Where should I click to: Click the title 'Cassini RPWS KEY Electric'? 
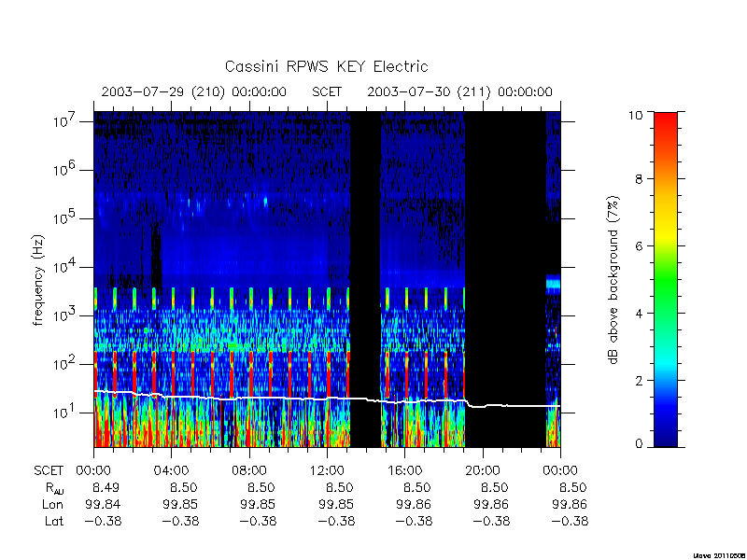click(326, 66)
